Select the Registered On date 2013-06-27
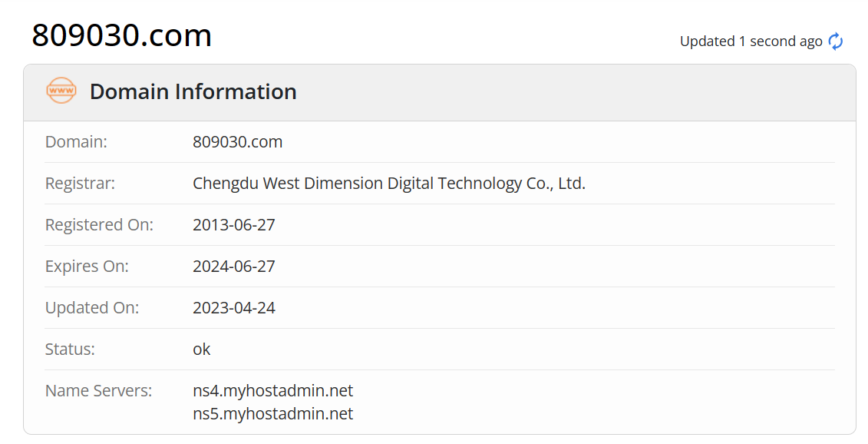This screenshot has width=868, height=444. 233,224
